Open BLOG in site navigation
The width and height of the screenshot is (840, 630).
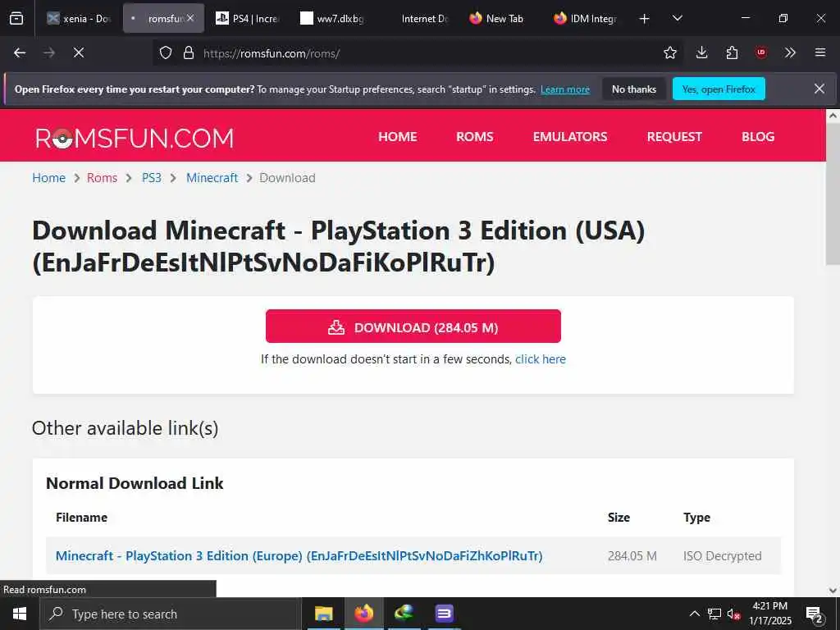coord(757,137)
